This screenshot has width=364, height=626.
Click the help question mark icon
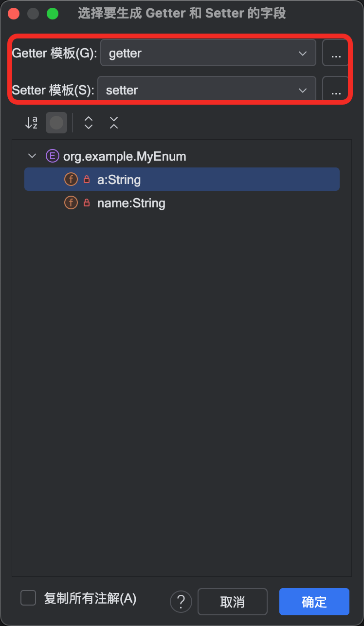[181, 602]
